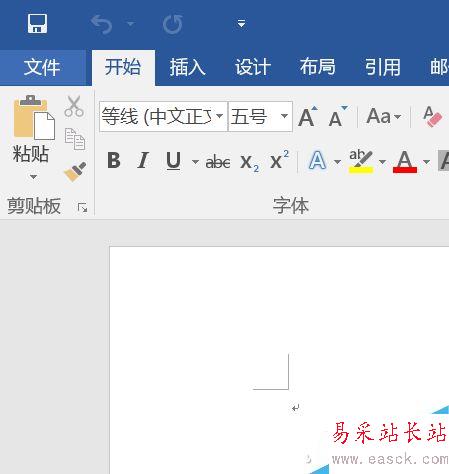
Task: Click the Copy pages icon
Action: click(75, 139)
